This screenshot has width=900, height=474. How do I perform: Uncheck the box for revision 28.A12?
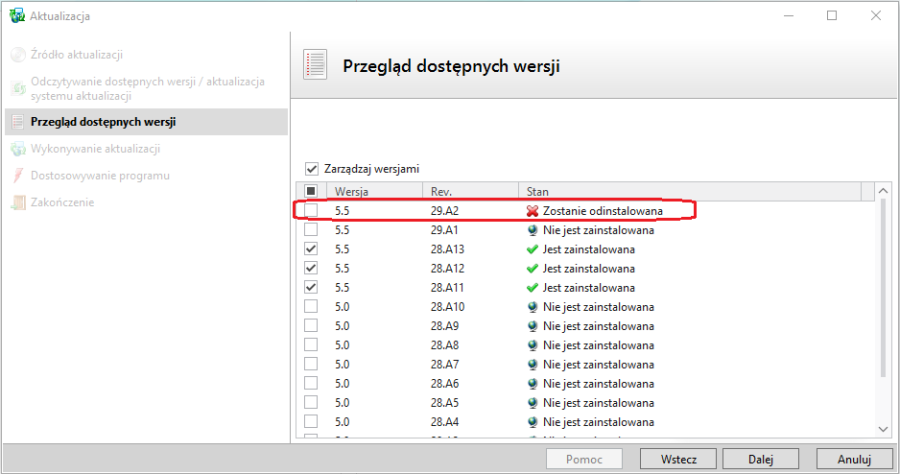(x=312, y=268)
